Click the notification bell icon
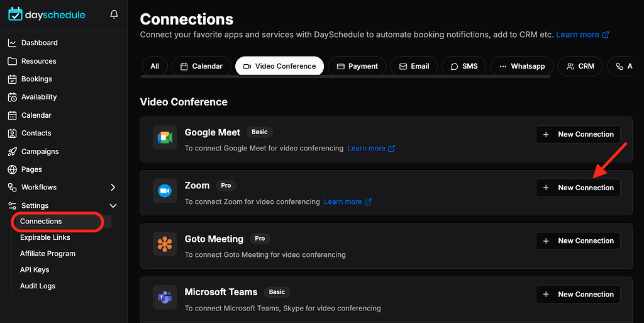The width and height of the screenshot is (644, 323). click(114, 14)
